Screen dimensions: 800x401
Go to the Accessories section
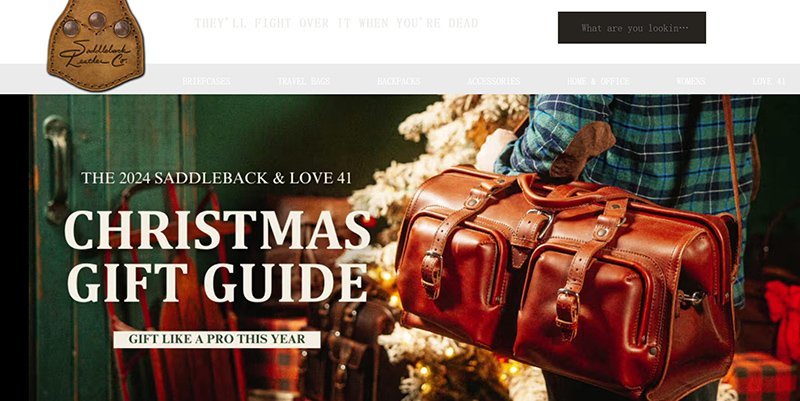[x=493, y=81]
